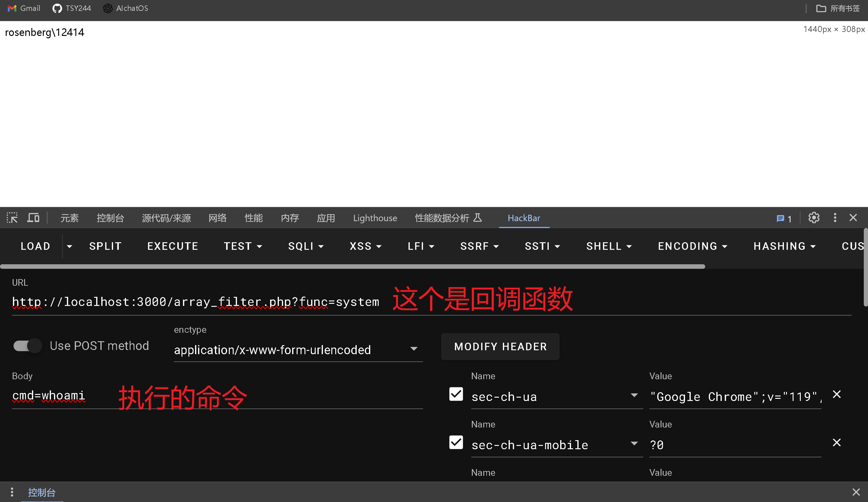Uncheck the sec-ch-ua-mobile header checkbox
This screenshot has width=868, height=502.
pyautogui.click(x=456, y=443)
